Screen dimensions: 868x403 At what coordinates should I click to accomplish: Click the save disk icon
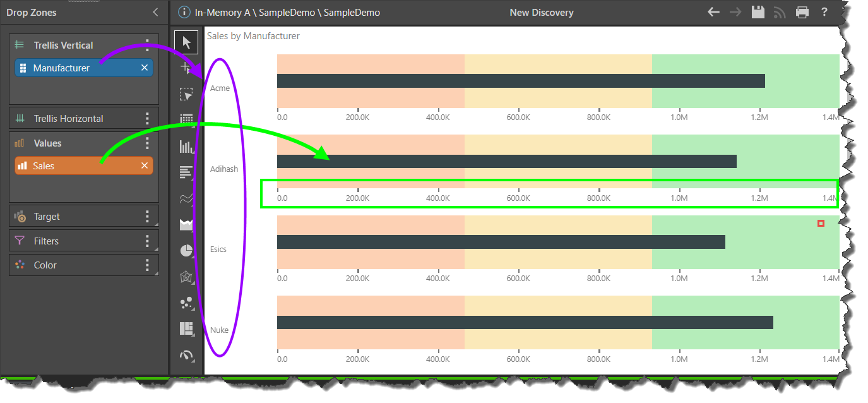[x=758, y=12]
